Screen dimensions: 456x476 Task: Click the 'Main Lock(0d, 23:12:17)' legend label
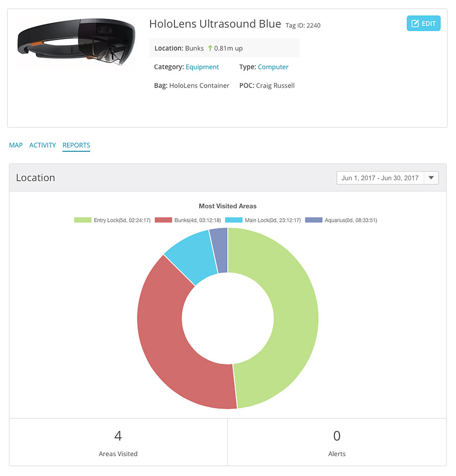point(273,220)
